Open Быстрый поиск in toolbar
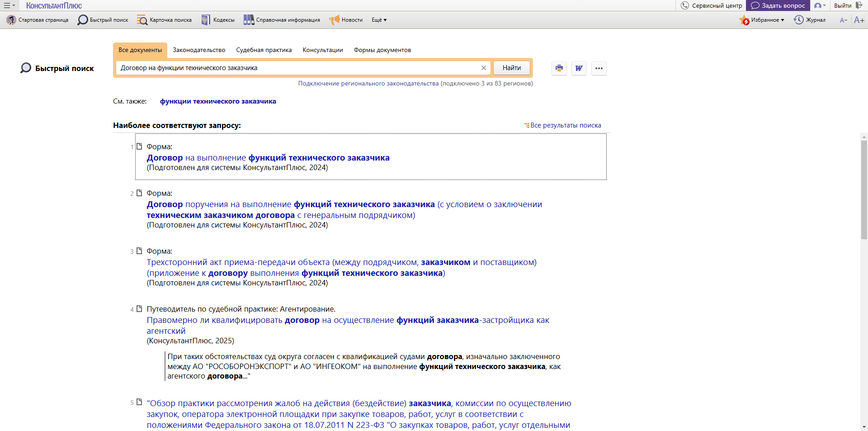Screen dimensions: 868x431 (103, 20)
